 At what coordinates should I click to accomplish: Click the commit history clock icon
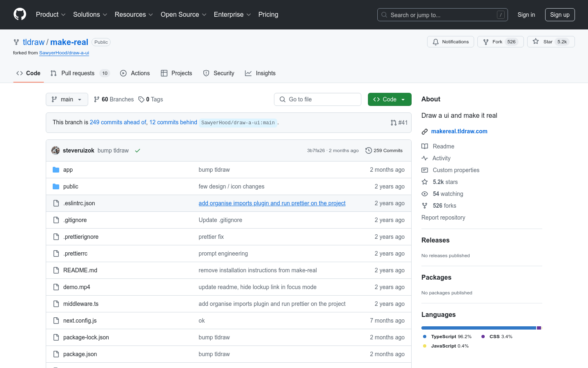pyautogui.click(x=368, y=150)
